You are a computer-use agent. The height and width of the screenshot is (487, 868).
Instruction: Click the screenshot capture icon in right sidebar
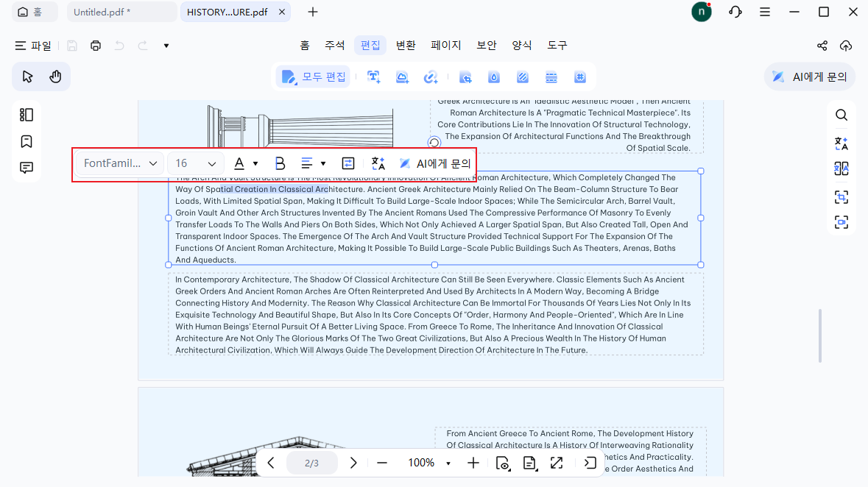(841, 222)
